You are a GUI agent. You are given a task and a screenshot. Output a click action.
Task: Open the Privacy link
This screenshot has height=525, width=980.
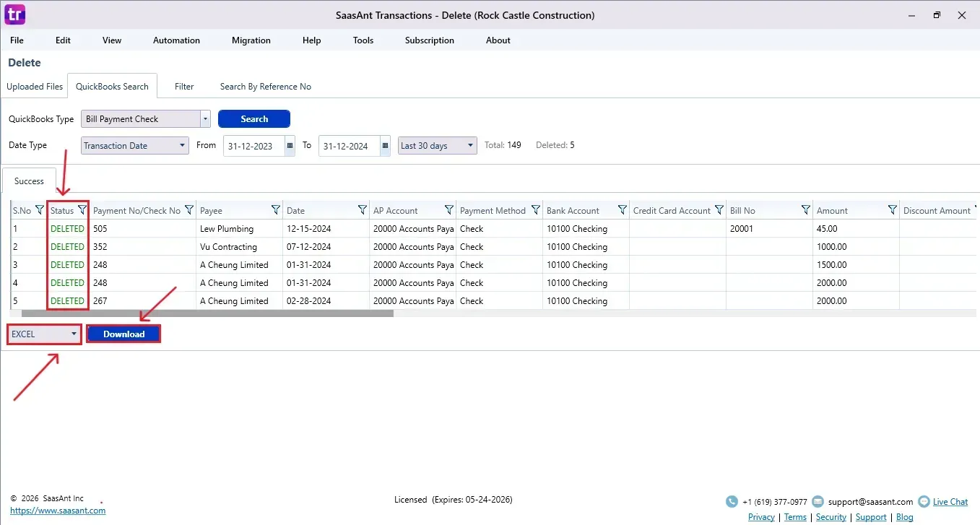[x=761, y=517]
